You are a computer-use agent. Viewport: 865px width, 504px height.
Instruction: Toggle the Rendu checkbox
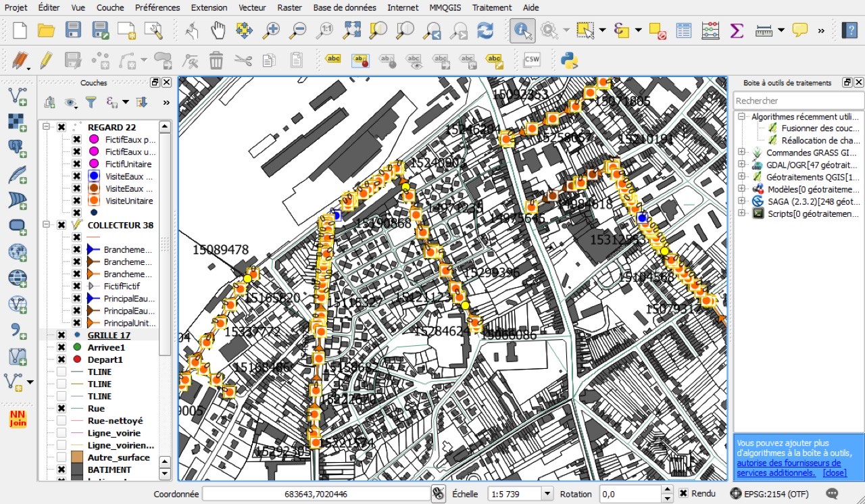684,494
